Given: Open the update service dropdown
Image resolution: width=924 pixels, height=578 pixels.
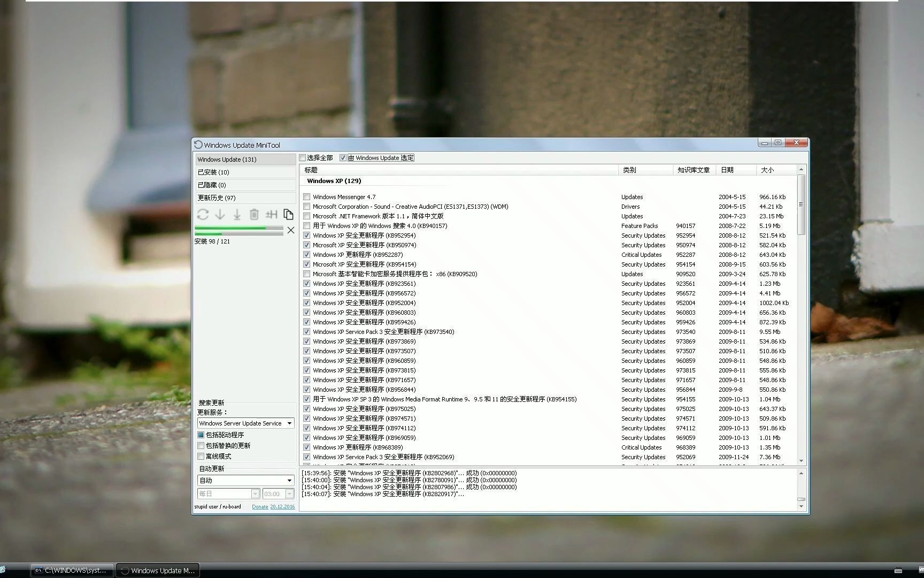Looking at the screenshot, I should pos(245,423).
